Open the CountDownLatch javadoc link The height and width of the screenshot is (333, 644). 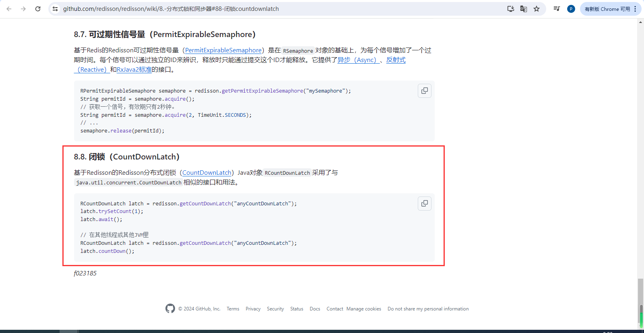[207, 173]
